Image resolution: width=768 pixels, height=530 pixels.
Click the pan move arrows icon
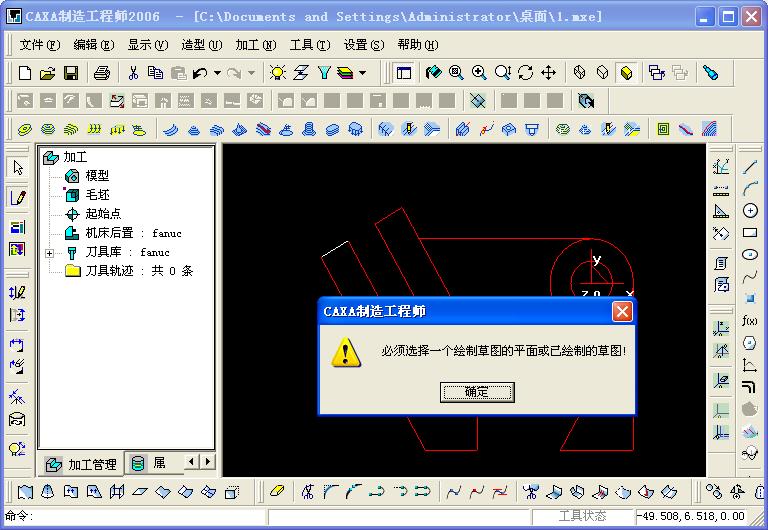[x=549, y=73]
